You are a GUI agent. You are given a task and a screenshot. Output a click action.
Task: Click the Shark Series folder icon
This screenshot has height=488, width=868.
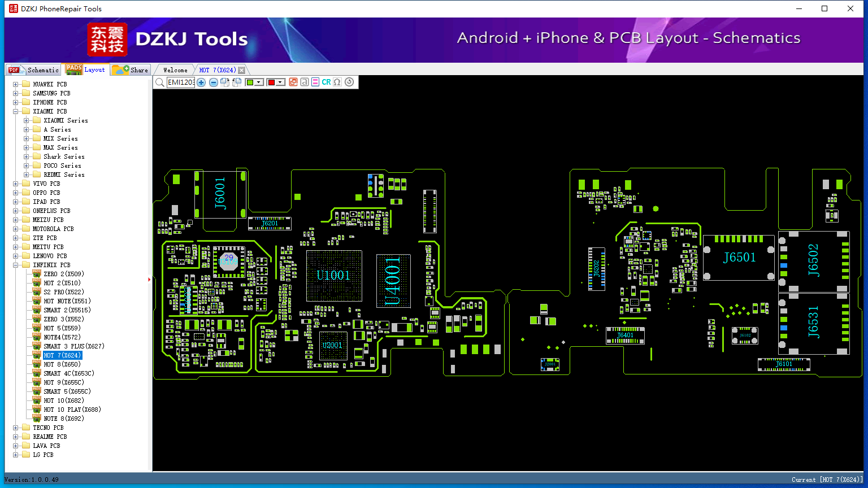tap(37, 156)
